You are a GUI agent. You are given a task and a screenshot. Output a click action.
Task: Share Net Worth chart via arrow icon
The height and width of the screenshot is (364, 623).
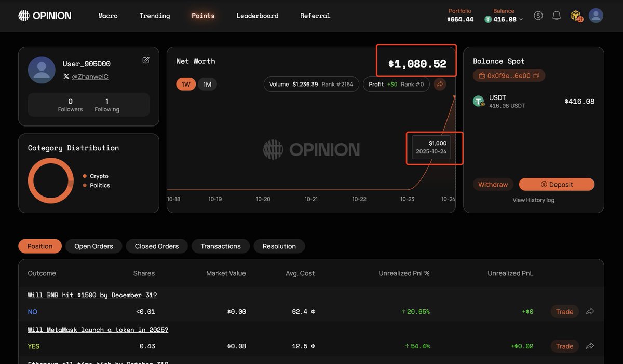point(440,84)
